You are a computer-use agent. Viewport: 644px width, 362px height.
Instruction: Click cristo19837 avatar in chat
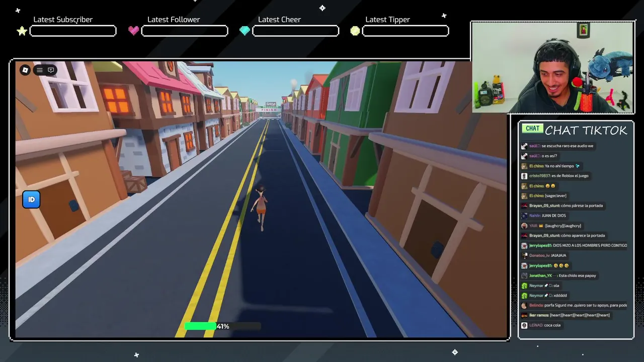(x=524, y=176)
